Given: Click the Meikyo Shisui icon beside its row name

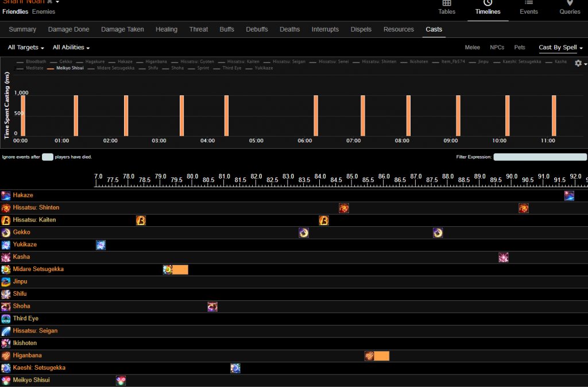Looking at the screenshot, I should click(6, 380).
